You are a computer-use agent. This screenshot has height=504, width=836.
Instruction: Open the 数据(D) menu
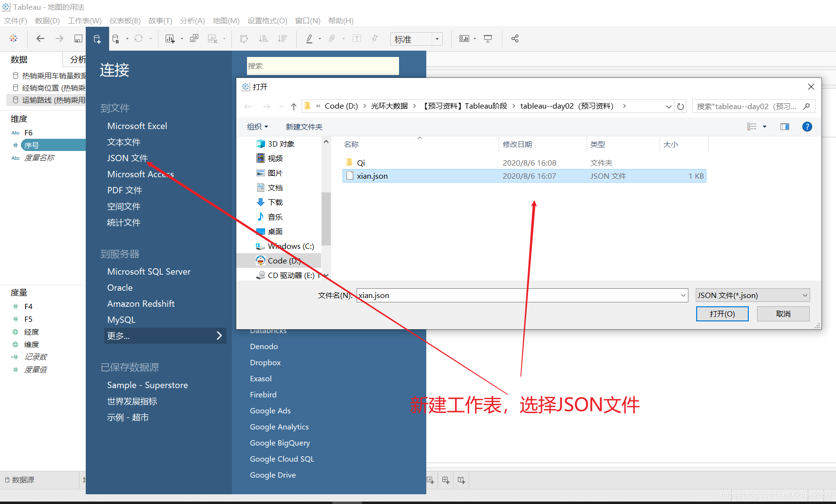pyautogui.click(x=47, y=20)
